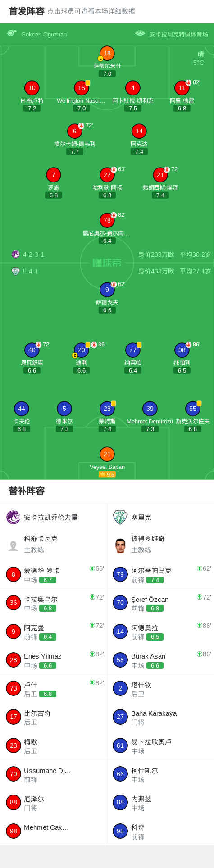
Task: Open substitute Enes Yılmaz number 28
Action: click(54, 660)
